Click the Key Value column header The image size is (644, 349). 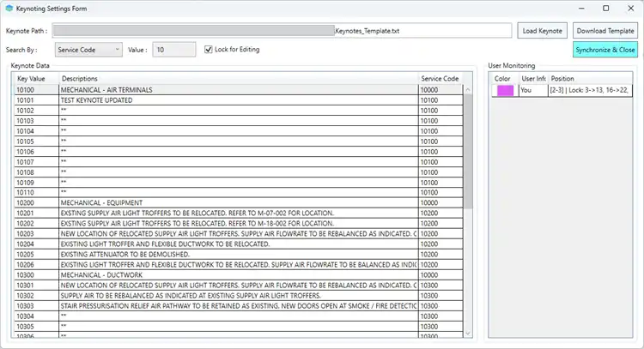tap(37, 78)
